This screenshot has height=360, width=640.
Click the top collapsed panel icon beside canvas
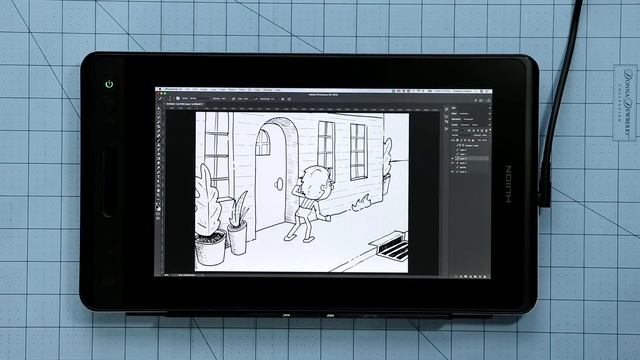(x=446, y=110)
